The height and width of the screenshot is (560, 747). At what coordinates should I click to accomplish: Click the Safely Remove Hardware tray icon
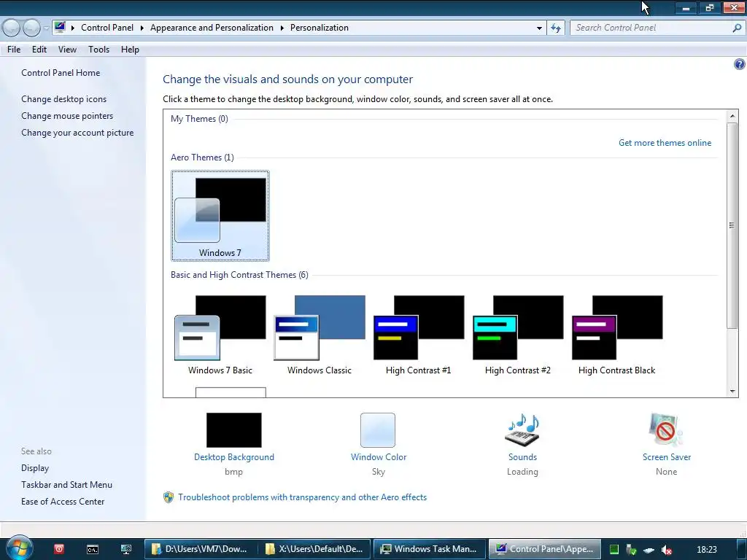click(649, 550)
